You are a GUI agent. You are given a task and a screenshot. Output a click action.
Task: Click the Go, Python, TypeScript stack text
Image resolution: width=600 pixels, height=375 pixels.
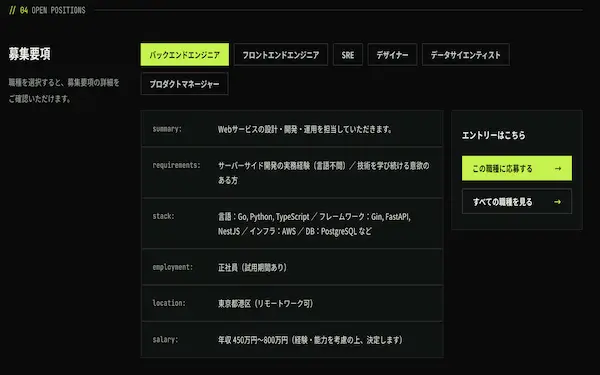(x=314, y=224)
